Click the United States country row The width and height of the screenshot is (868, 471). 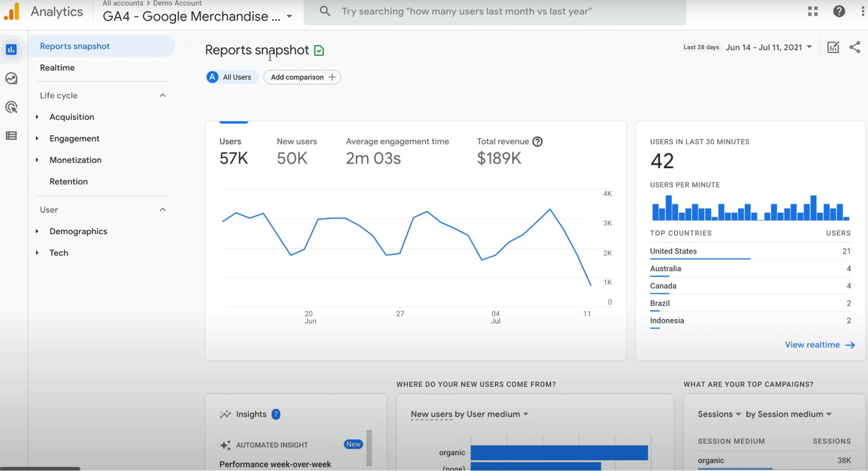click(x=750, y=251)
